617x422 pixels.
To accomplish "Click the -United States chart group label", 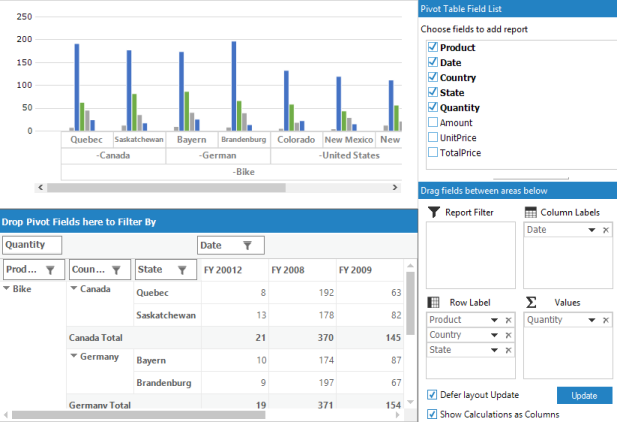I will (x=349, y=155).
